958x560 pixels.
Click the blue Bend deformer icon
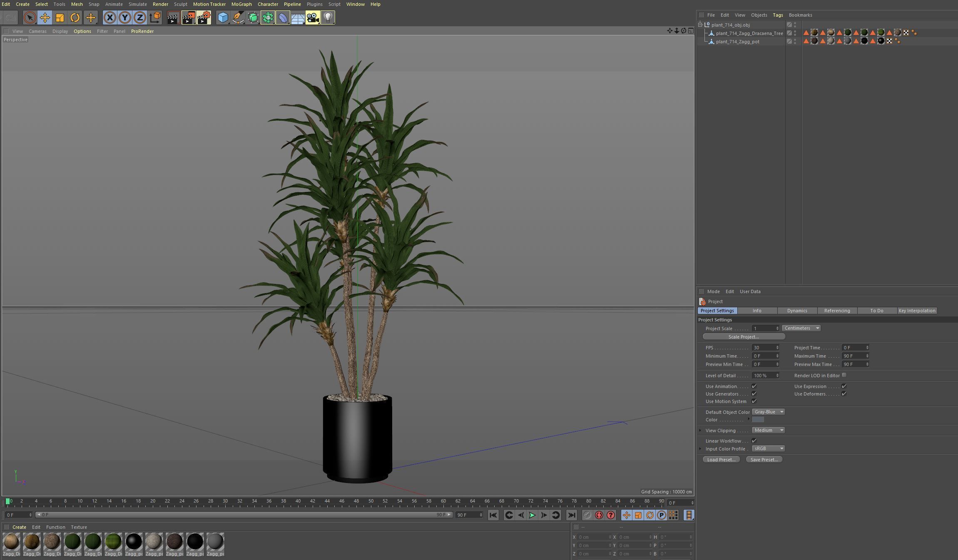coord(283,17)
